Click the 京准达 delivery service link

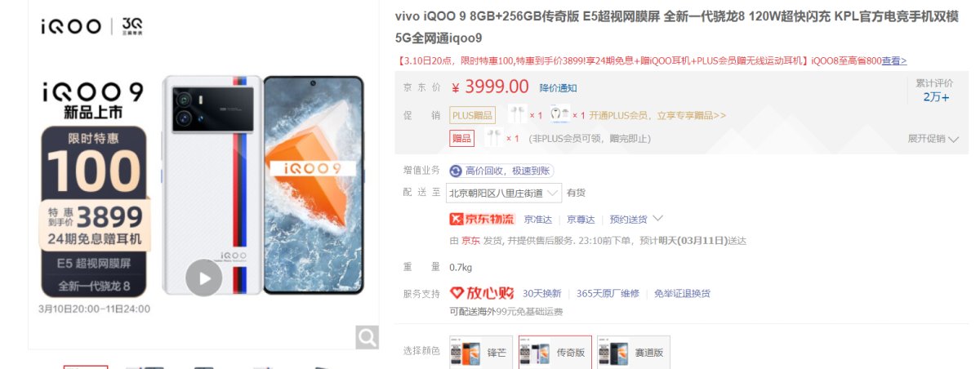pyautogui.click(x=538, y=219)
